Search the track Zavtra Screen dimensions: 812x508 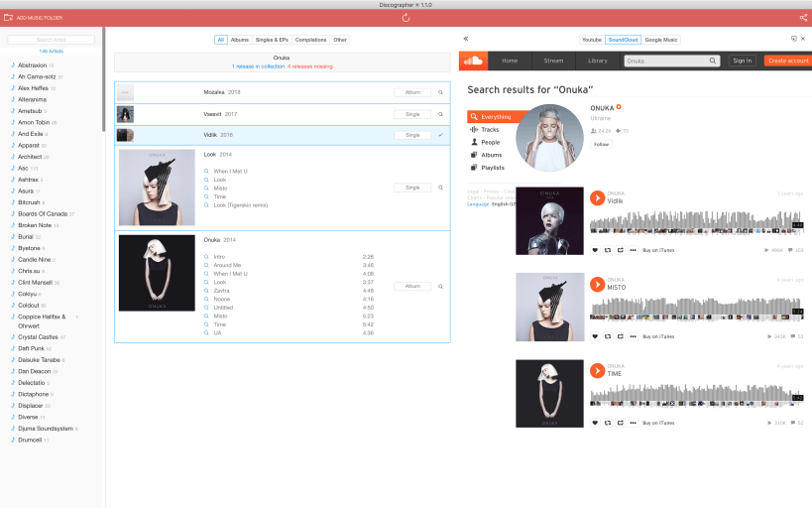click(x=206, y=291)
